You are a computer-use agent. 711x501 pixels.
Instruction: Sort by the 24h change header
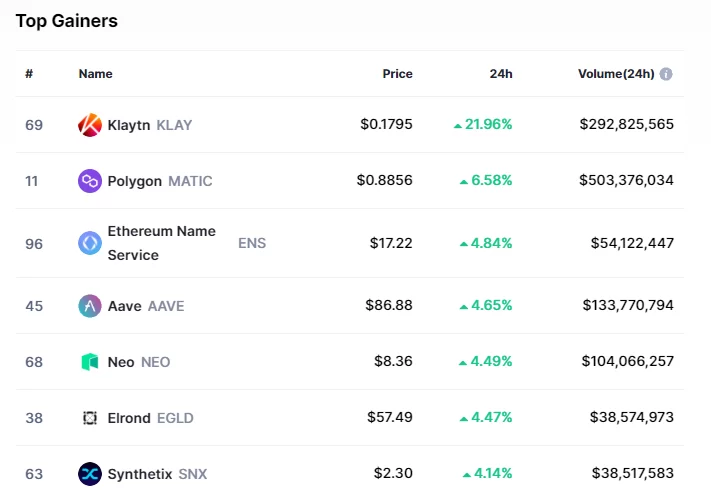pos(500,74)
